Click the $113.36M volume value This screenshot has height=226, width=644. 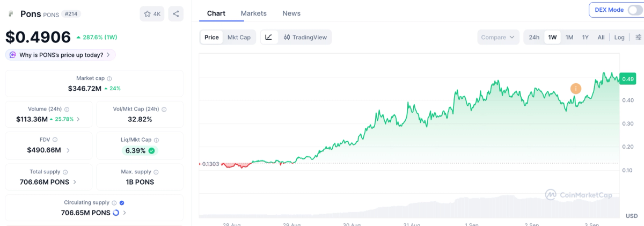[32, 119]
